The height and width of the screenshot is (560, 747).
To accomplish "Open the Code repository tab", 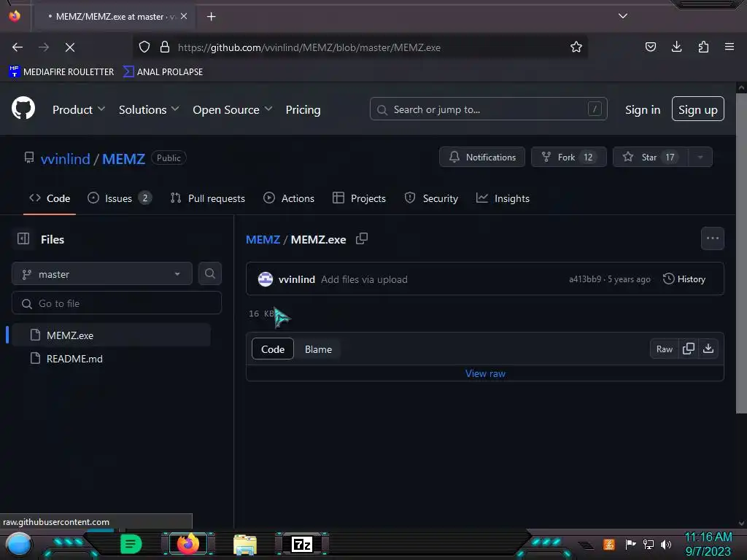I will pos(50,198).
